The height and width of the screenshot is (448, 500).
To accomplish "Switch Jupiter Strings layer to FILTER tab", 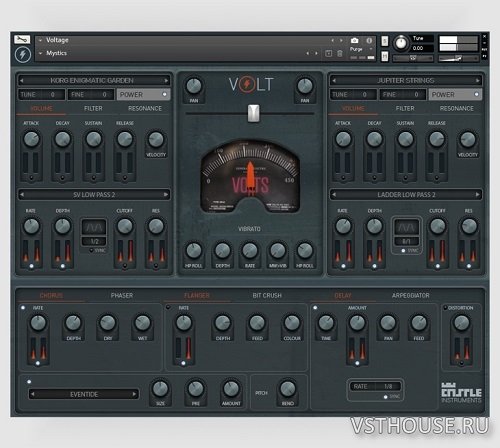I will pyautogui.click(x=405, y=108).
